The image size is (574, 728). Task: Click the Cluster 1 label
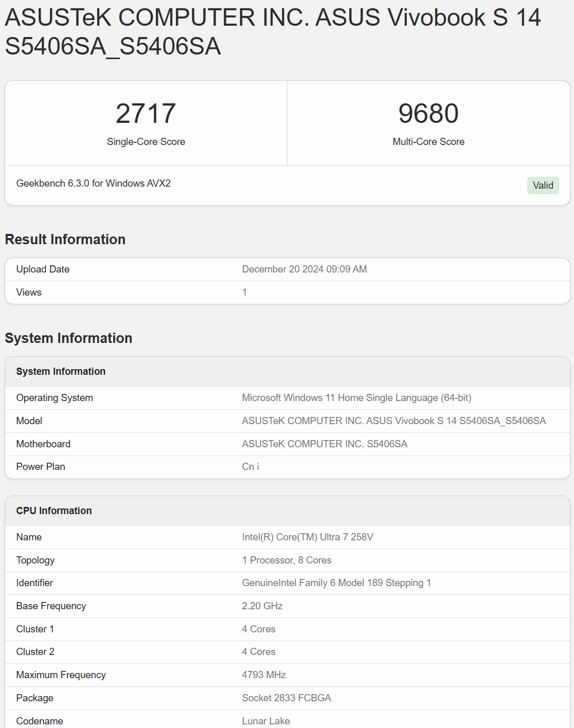35,629
